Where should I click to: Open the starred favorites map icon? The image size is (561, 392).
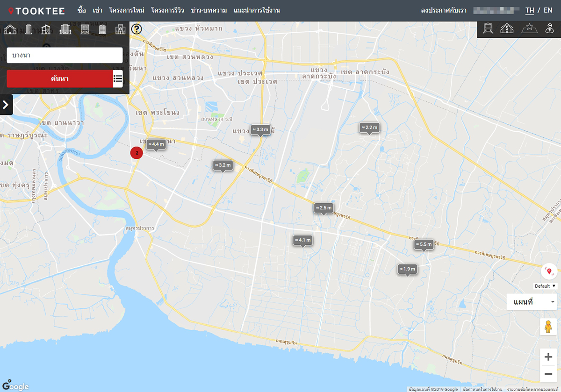click(x=529, y=29)
